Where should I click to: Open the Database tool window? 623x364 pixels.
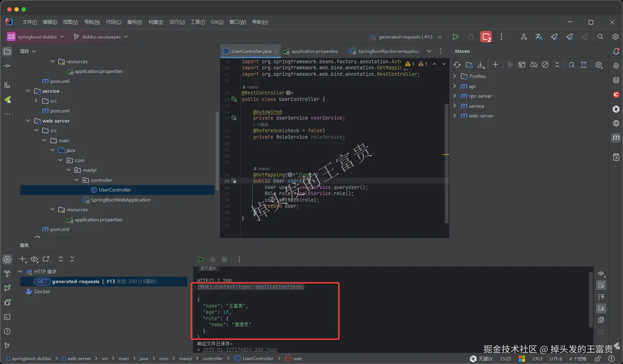click(616, 80)
